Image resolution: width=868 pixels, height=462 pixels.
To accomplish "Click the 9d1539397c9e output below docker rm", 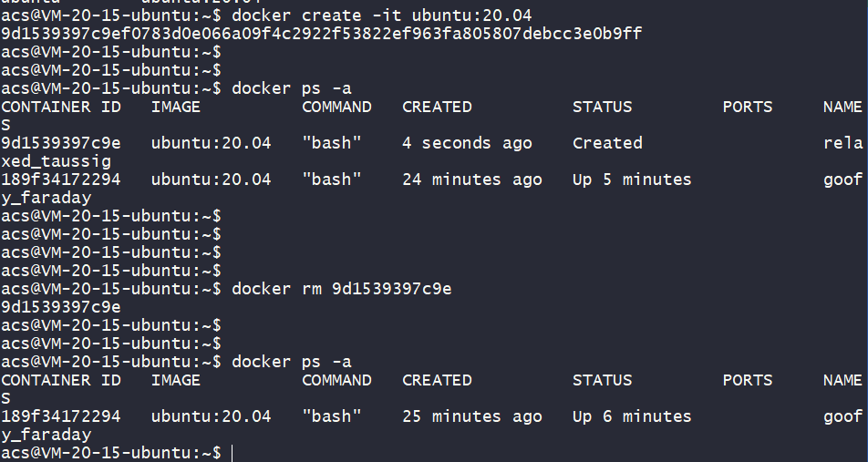I will pos(60,307).
